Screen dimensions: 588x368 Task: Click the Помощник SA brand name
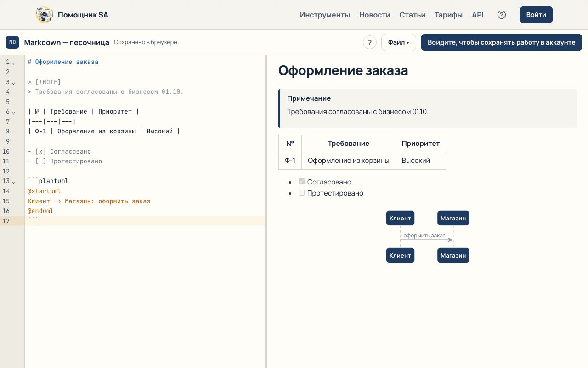tap(83, 15)
